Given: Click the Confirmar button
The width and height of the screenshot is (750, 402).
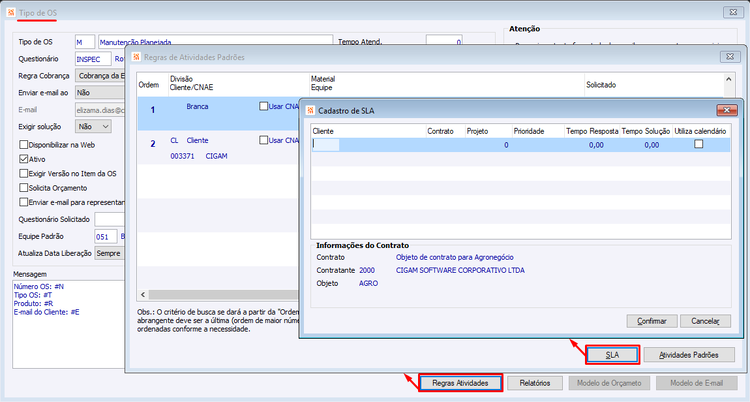Looking at the screenshot, I should [x=652, y=321].
